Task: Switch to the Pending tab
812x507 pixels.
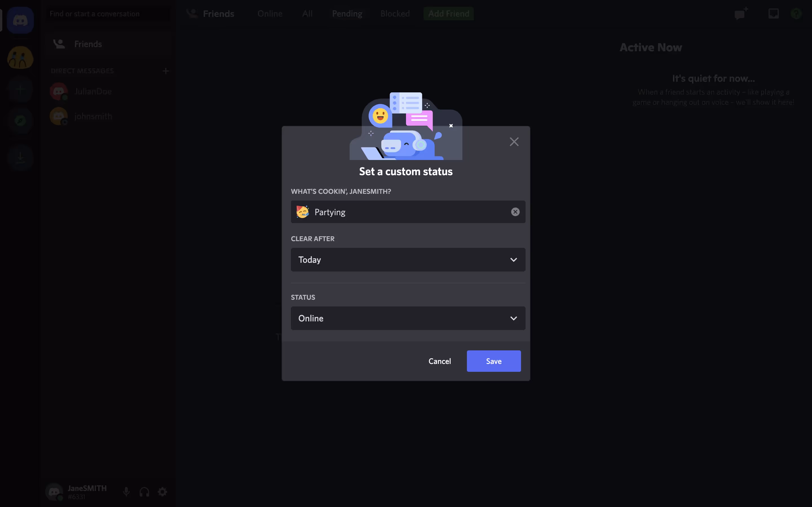Action: click(347, 14)
